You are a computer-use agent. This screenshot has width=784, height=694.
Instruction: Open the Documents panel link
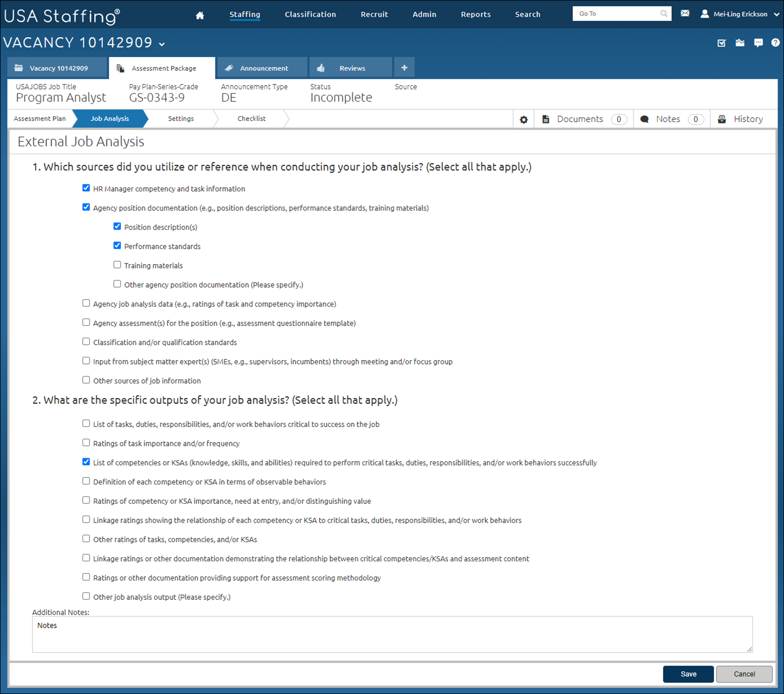tap(584, 119)
